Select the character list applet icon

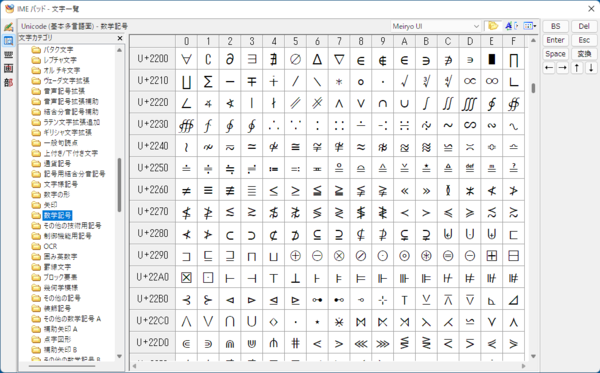pyautogui.click(x=8, y=41)
